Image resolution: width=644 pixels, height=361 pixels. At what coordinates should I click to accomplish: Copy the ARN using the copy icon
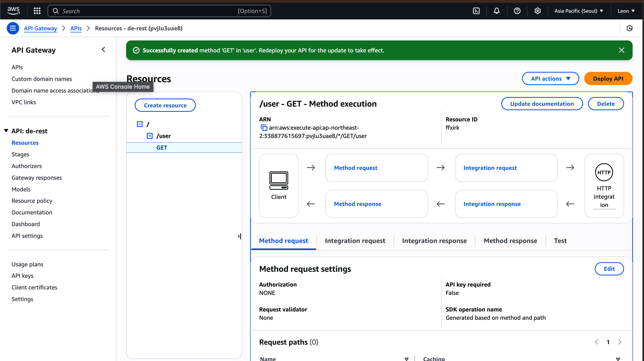coord(264,128)
